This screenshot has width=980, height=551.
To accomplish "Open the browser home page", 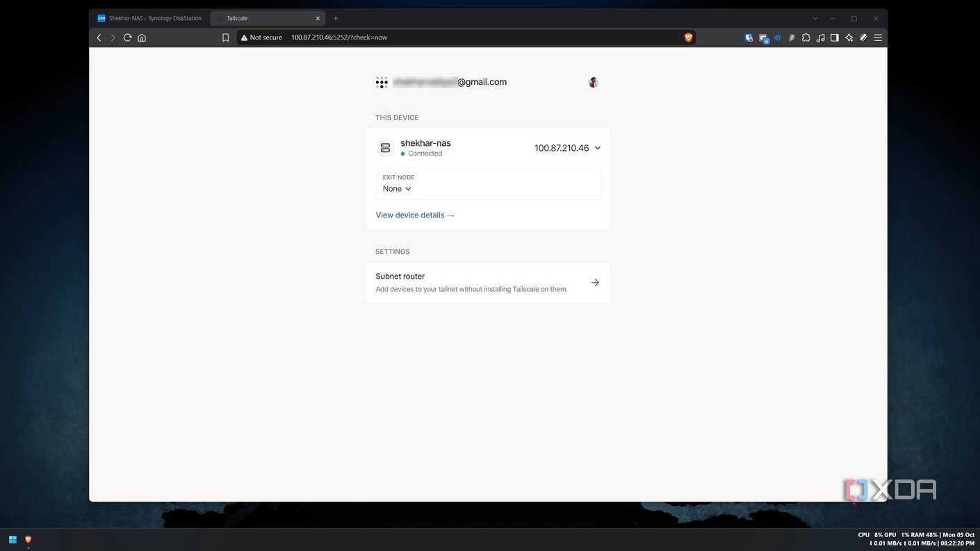I will pyautogui.click(x=142, y=38).
